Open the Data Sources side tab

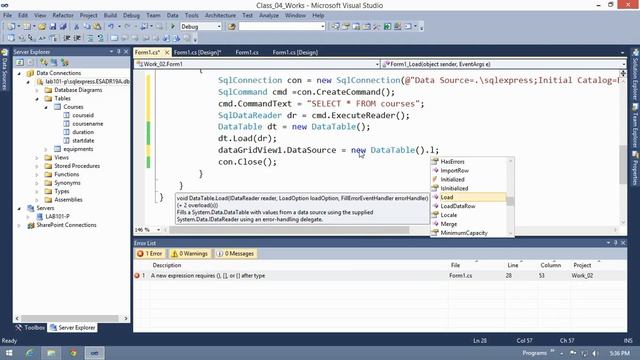[4, 69]
